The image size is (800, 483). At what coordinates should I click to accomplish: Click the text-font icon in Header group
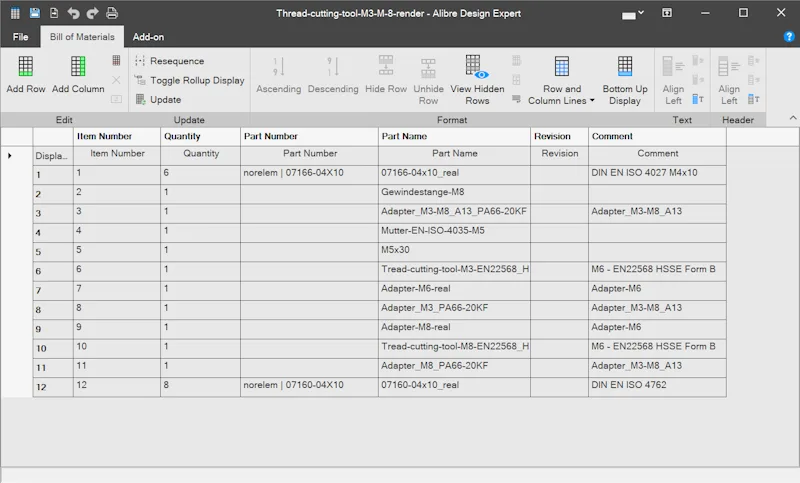click(x=754, y=99)
